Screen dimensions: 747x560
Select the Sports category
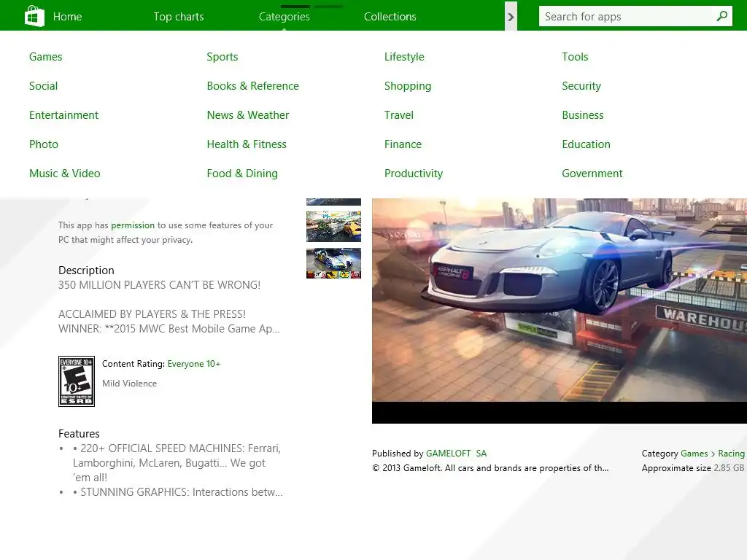(222, 57)
